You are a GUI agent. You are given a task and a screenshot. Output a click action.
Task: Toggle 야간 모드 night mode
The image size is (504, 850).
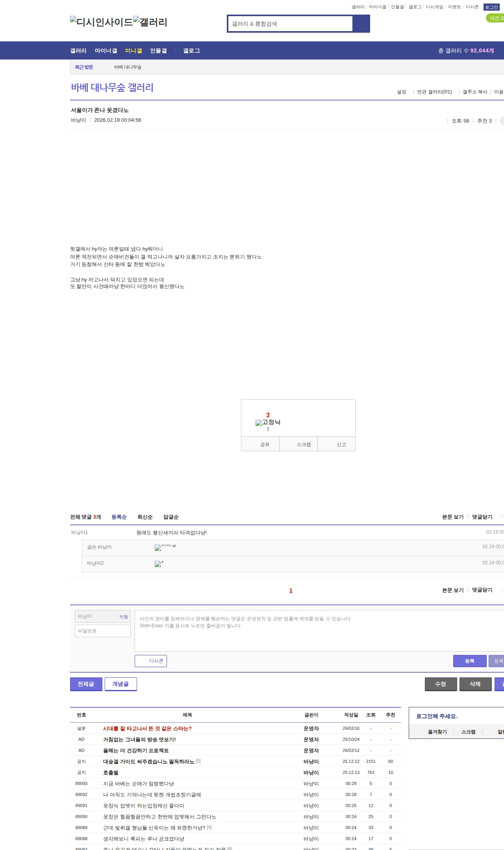point(495,18)
